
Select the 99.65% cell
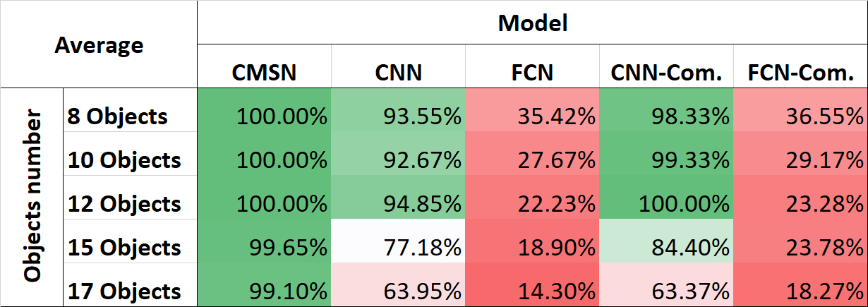tap(264, 248)
